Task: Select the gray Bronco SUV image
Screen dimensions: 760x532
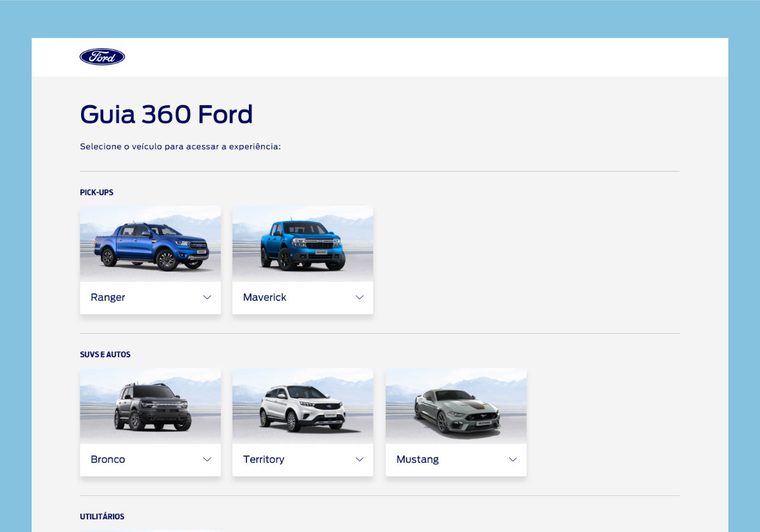Action: click(x=151, y=406)
